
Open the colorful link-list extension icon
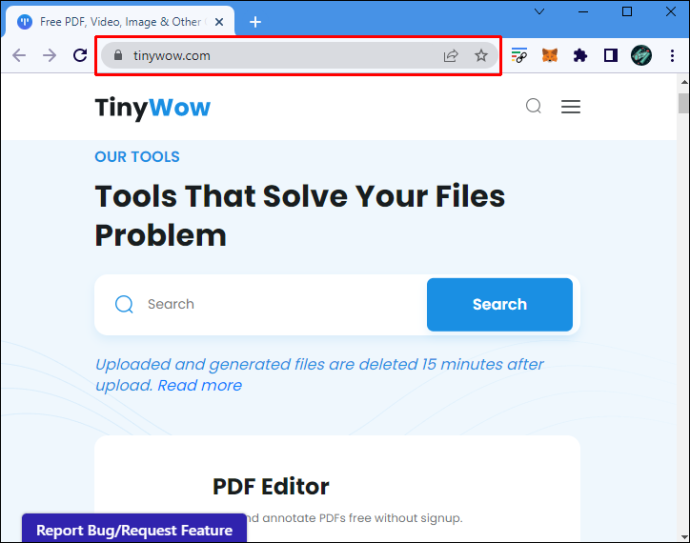click(x=519, y=55)
